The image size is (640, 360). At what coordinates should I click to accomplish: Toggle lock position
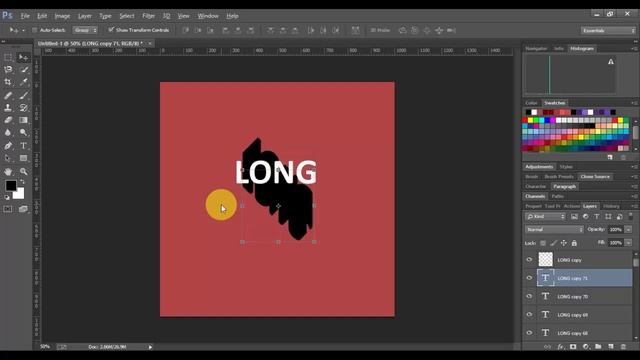point(564,243)
